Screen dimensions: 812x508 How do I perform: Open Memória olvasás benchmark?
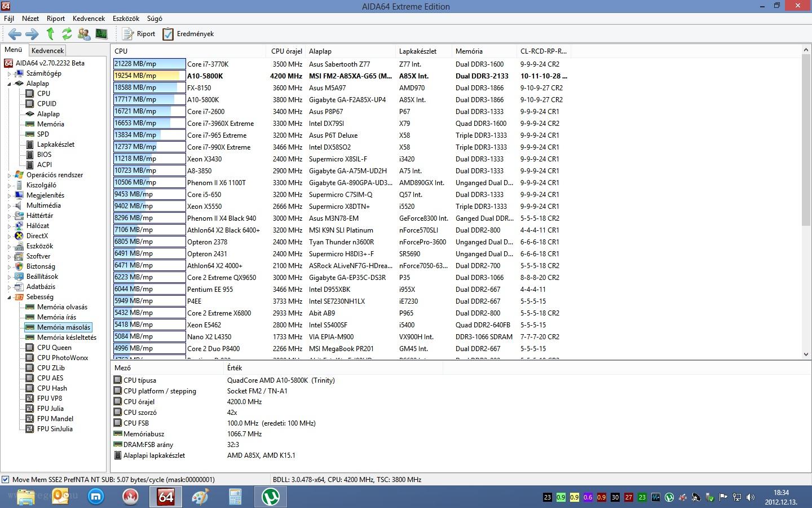pos(62,307)
